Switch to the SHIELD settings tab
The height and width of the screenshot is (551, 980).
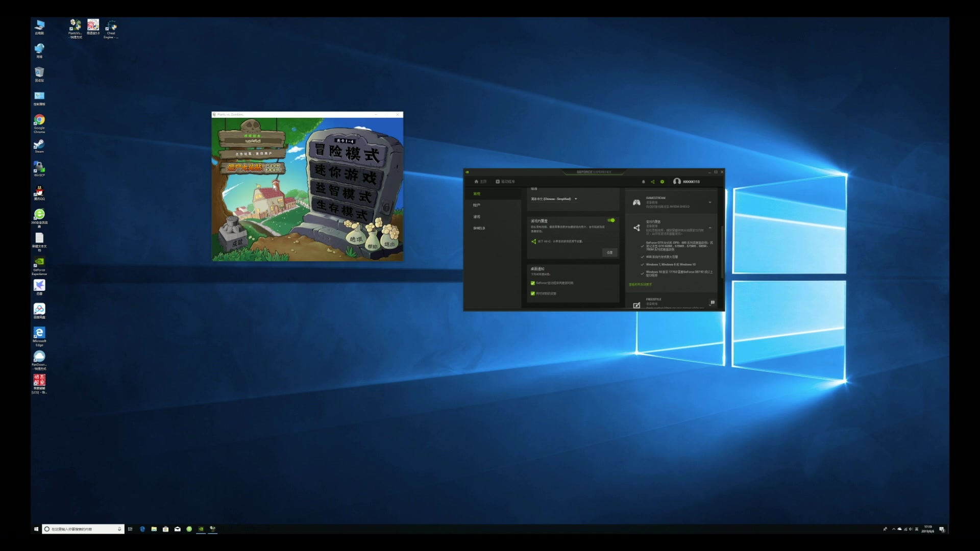(479, 228)
